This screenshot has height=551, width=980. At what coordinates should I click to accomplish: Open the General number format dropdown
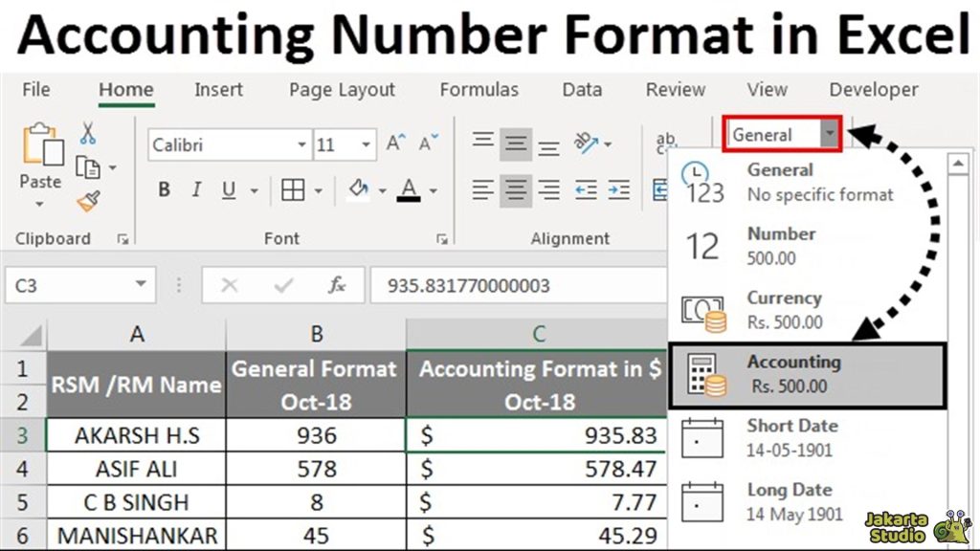point(830,134)
